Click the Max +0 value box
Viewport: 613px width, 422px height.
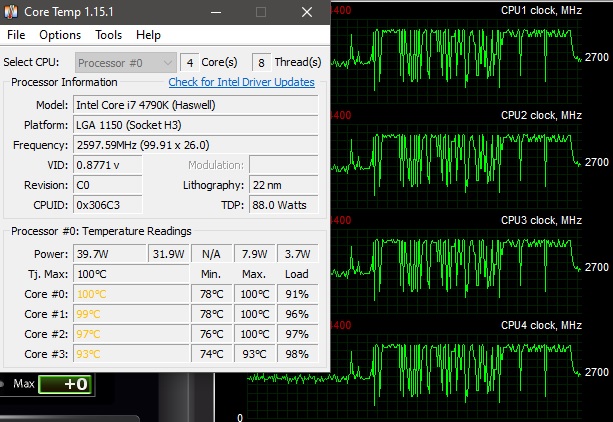pos(66,384)
